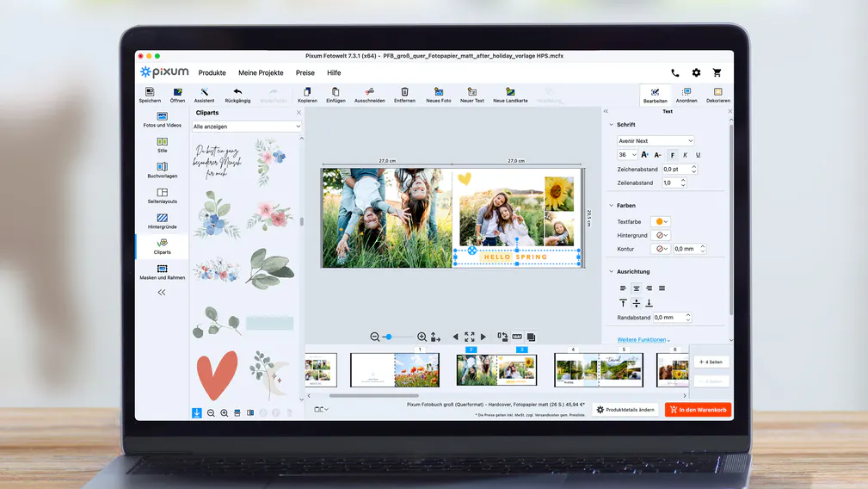The width and height of the screenshot is (868, 489).
Task: Toggle italic K formatting
Action: point(686,155)
